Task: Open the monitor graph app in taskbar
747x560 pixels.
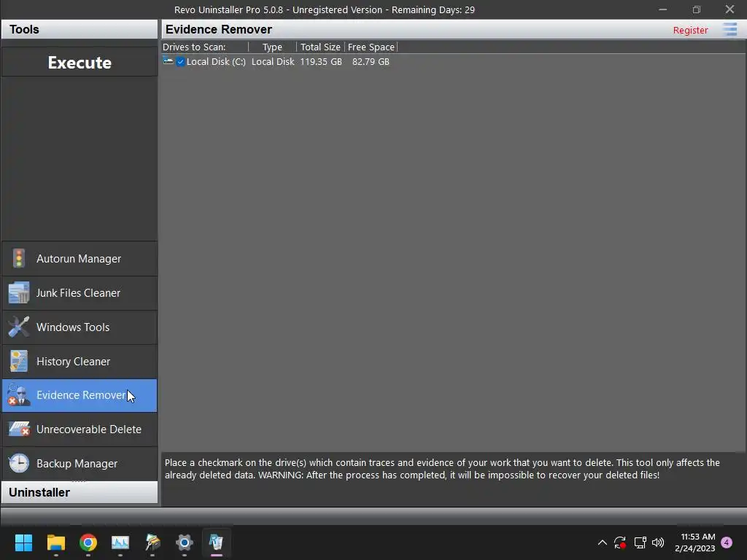Action: pos(120,542)
